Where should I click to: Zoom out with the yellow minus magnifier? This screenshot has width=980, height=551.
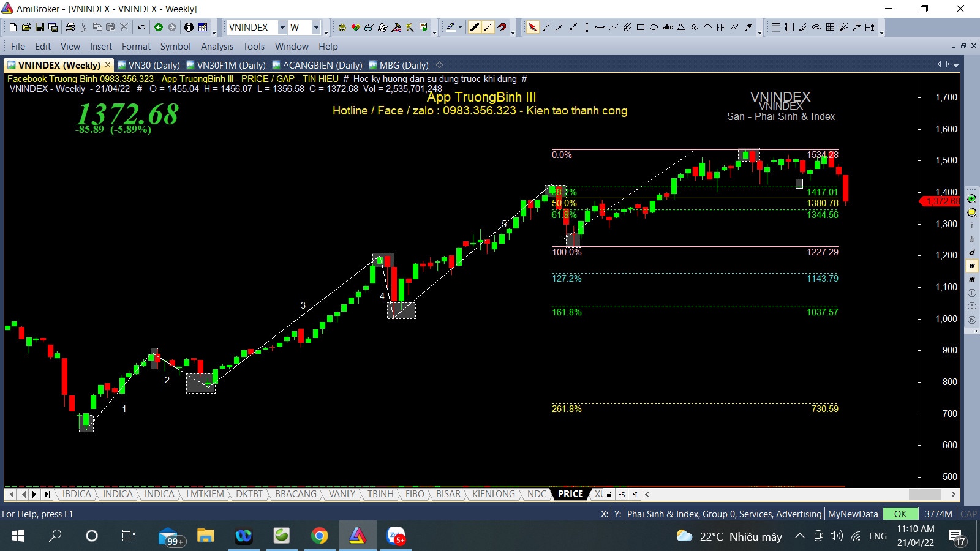[x=971, y=212]
